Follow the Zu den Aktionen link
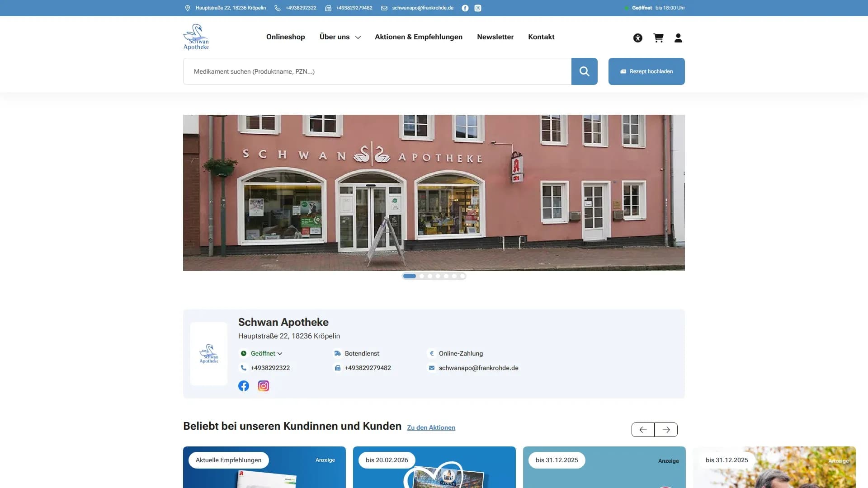This screenshot has width=868, height=488. 431,427
